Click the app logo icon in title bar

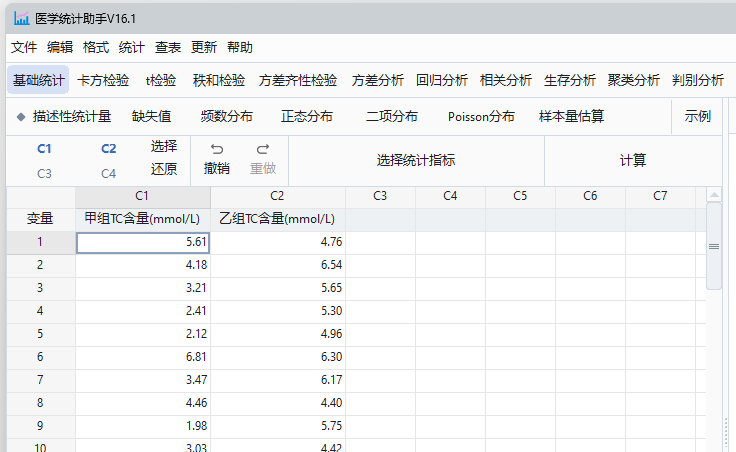(x=21, y=18)
